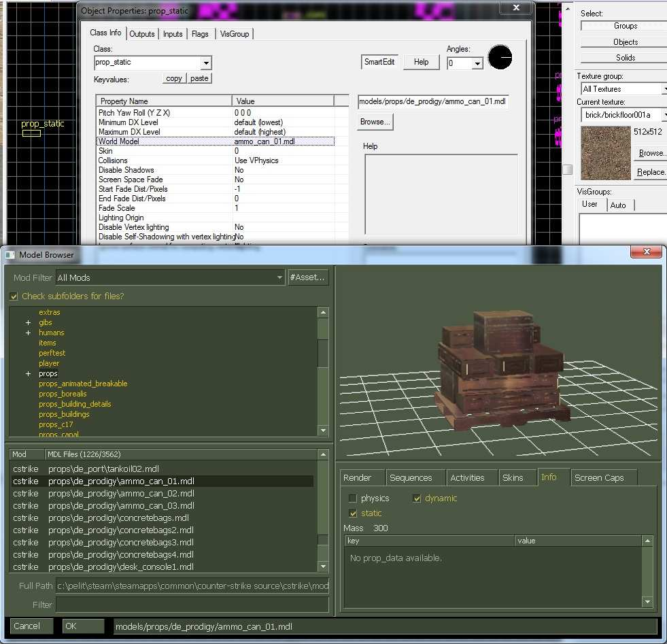Open the Render tab in Model Browser
Viewport: 667px width, 644px height.
(x=362, y=477)
